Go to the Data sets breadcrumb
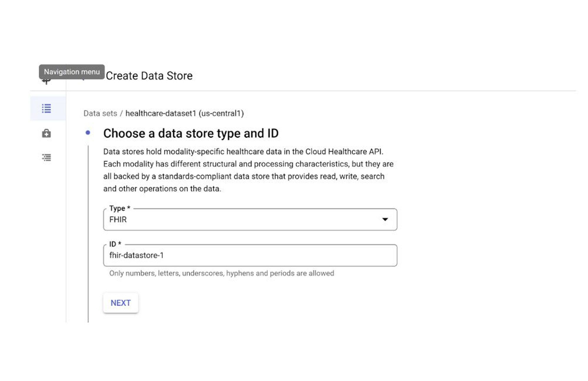The image size is (588, 381). coord(100,113)
